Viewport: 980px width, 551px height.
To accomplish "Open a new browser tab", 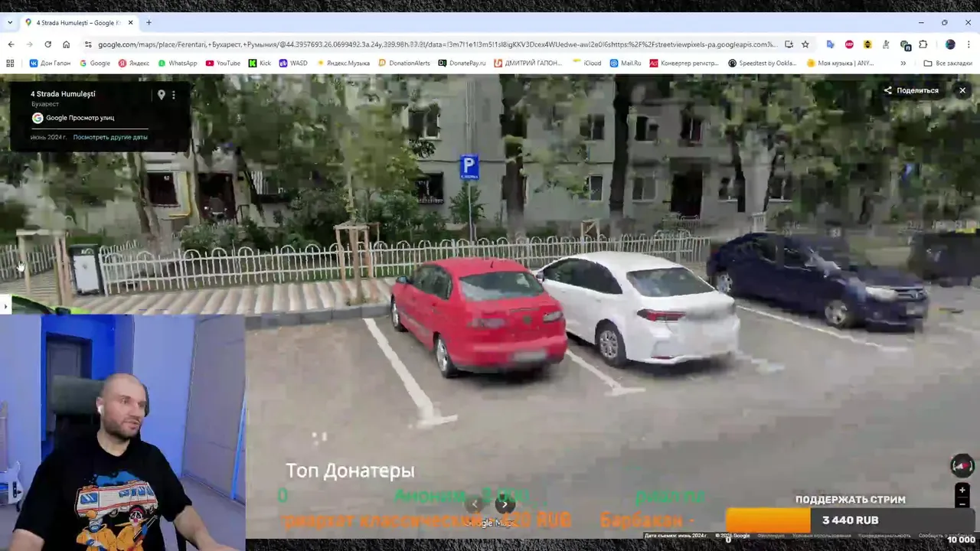I will click(149, 22).
